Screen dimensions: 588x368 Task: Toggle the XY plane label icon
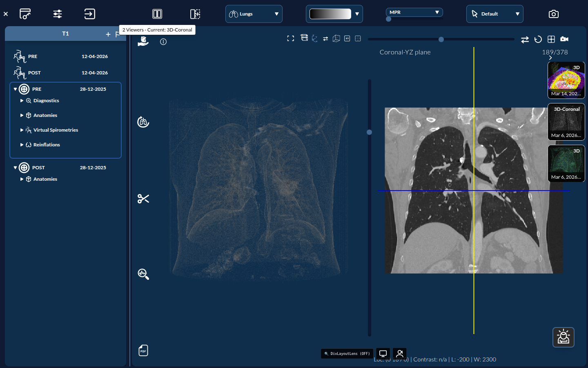pyautogui.click(x=347, y=38)
